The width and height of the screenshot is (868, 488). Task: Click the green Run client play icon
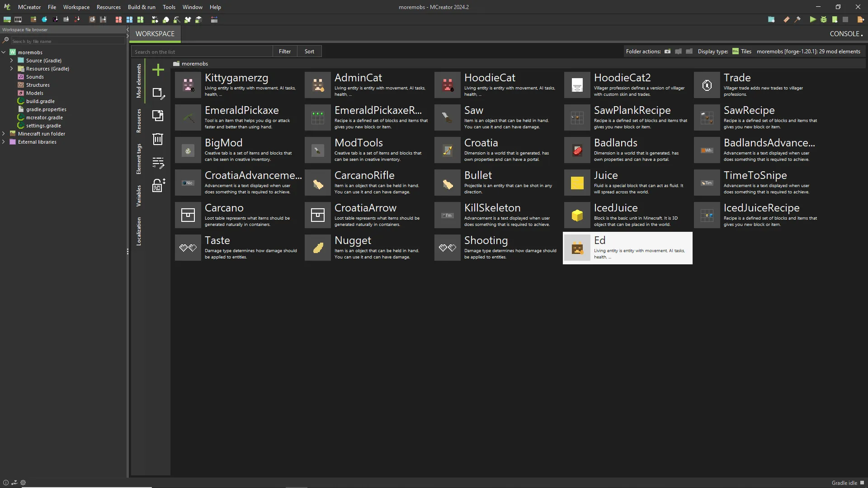click(813, 19)
